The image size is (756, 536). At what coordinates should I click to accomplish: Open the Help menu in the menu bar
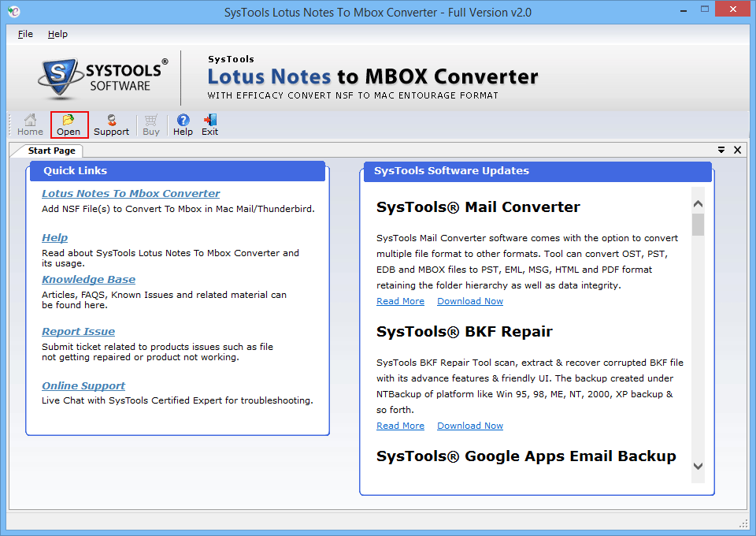pos(57,34)
